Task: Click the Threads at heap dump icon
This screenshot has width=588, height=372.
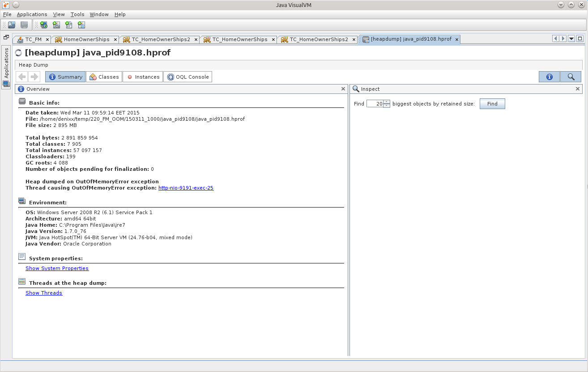Action: tap(22, 282)
